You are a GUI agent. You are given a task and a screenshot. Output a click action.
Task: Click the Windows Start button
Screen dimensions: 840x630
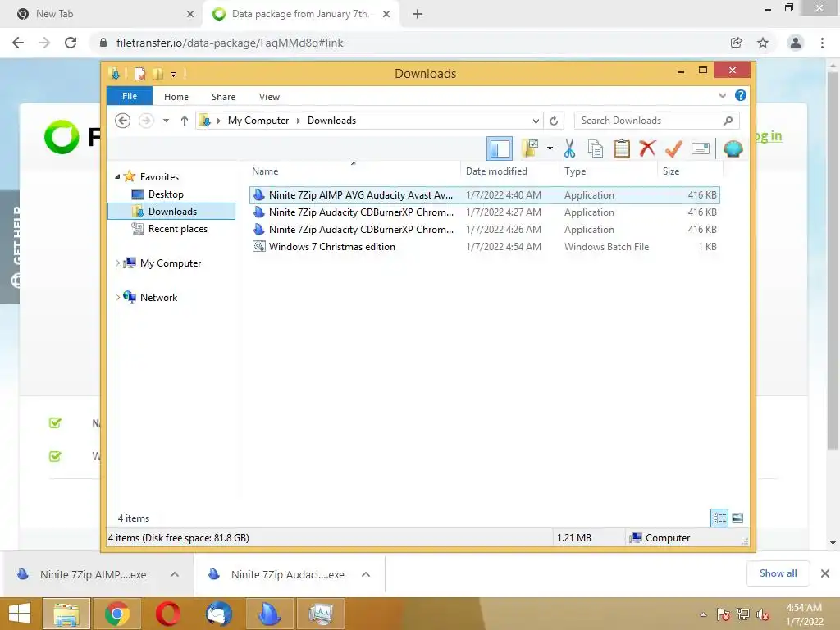click(x=20, y=614)
